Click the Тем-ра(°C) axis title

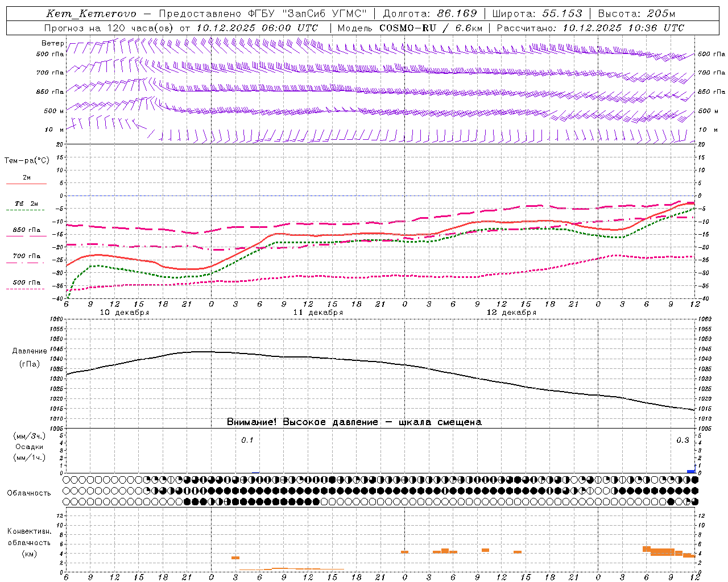tap(27, 161)
